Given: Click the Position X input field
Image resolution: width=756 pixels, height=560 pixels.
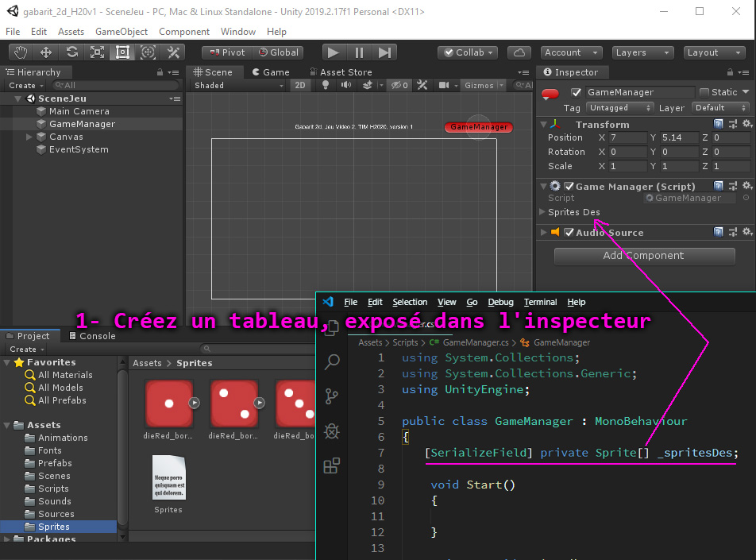Looking at the screenshot, I should tap(627, 137).
